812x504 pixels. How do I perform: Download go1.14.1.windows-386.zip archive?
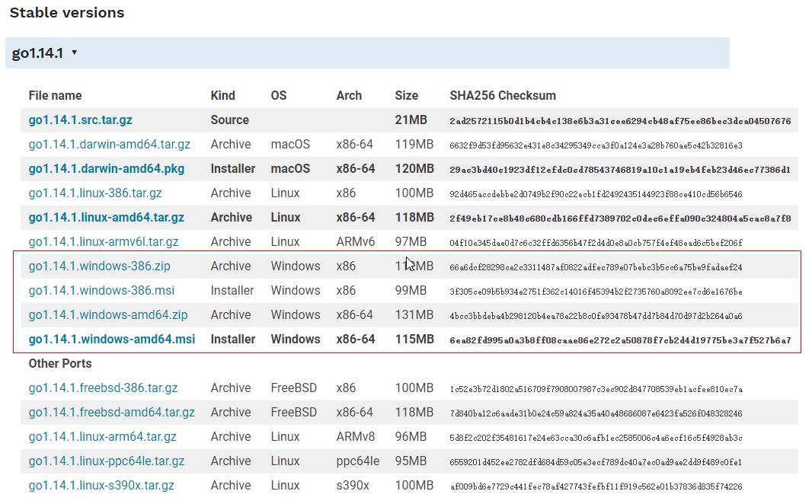(x=100, y=266)
